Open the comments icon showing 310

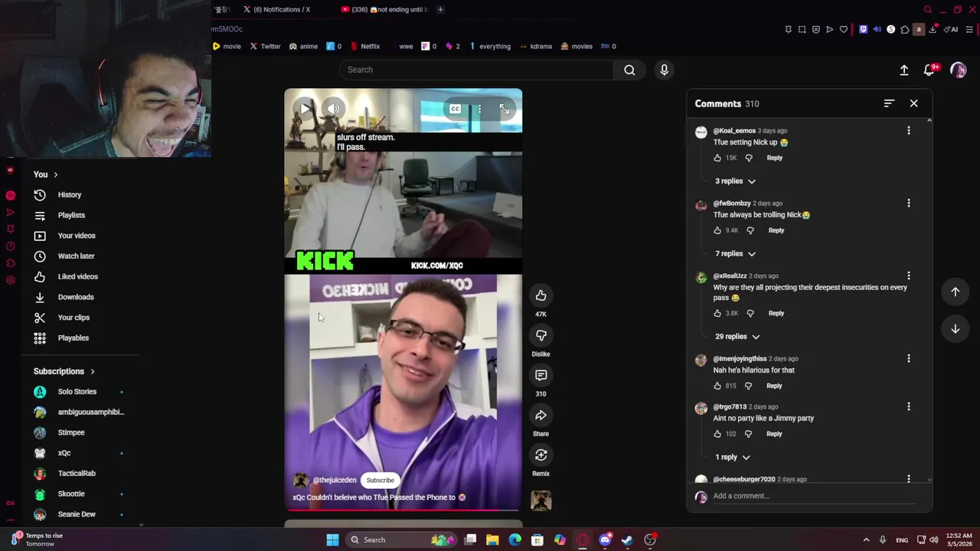point(541,375)
